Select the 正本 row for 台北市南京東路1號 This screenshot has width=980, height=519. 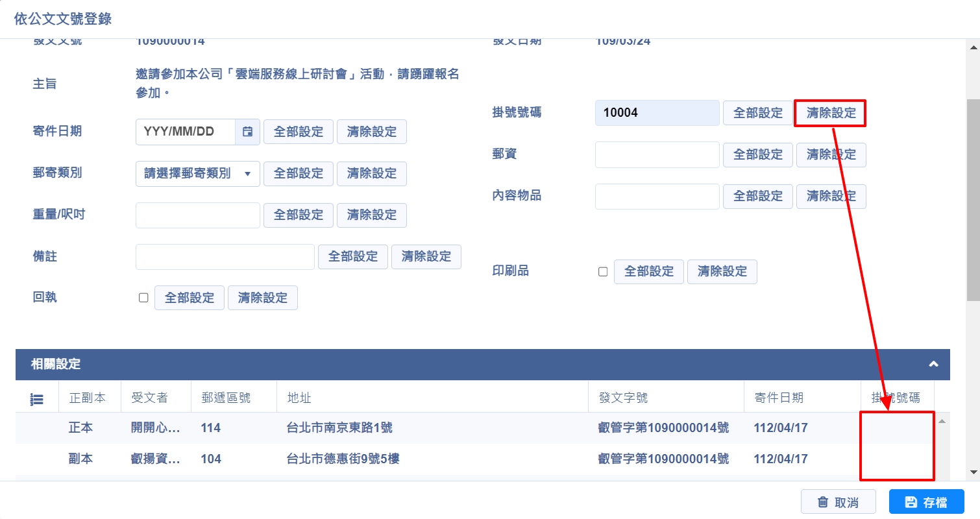pos(339,428)
